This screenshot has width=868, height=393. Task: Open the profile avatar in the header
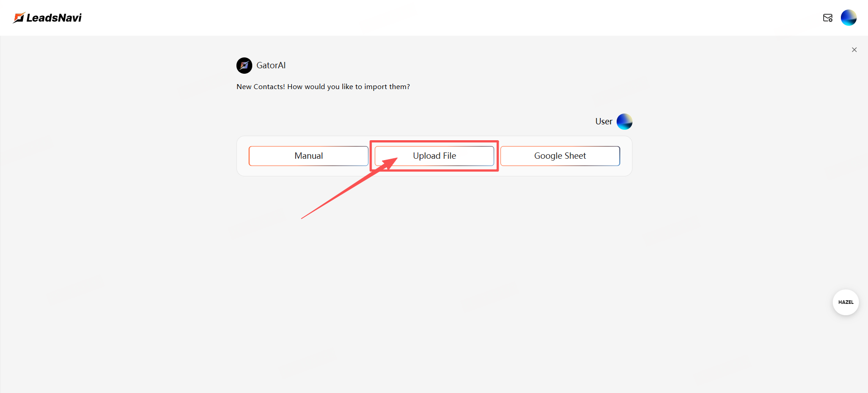tap(848, 18)
